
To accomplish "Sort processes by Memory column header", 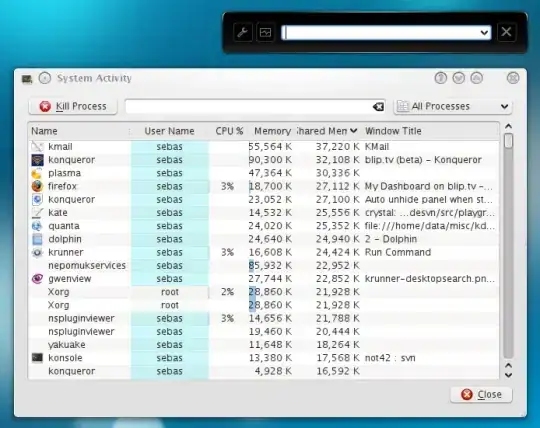I will (x=272, y=131).
